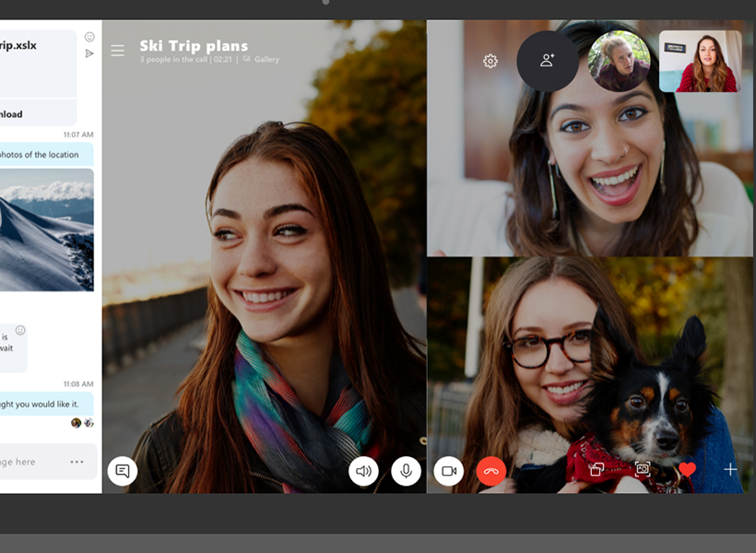Toggle the speaker volume button
Image resolution: width=756 pixels, height=553 pixels.
click(x=364, y=471)
